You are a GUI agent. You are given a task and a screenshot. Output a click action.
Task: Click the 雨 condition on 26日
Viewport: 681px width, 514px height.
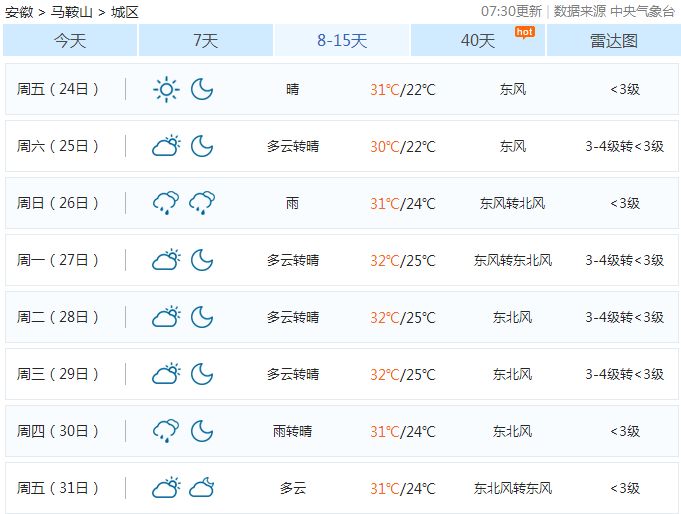(293, 203)
